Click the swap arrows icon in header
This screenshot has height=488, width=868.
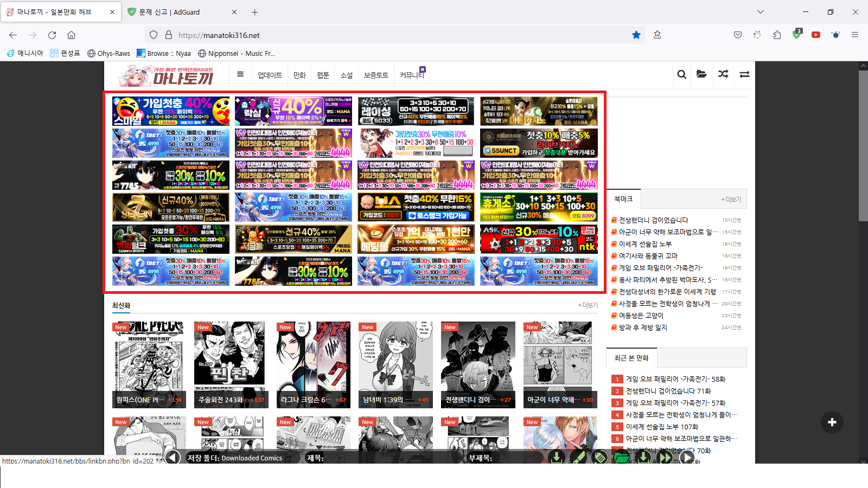[744, 74]
